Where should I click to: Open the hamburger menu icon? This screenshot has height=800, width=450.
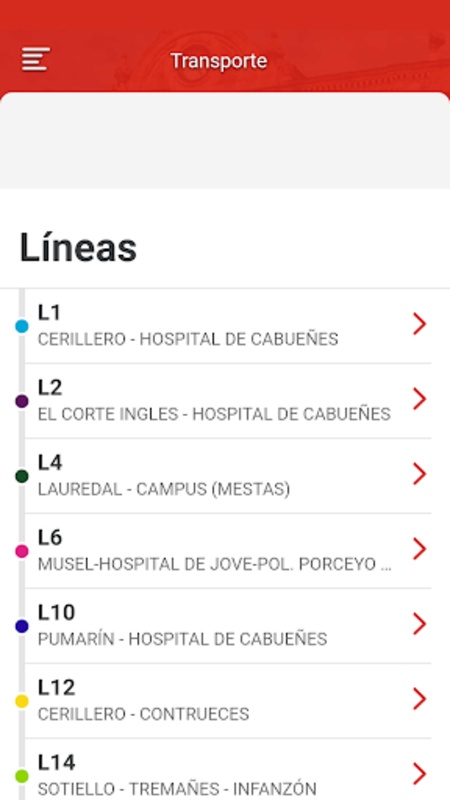(x=36, y=59)
